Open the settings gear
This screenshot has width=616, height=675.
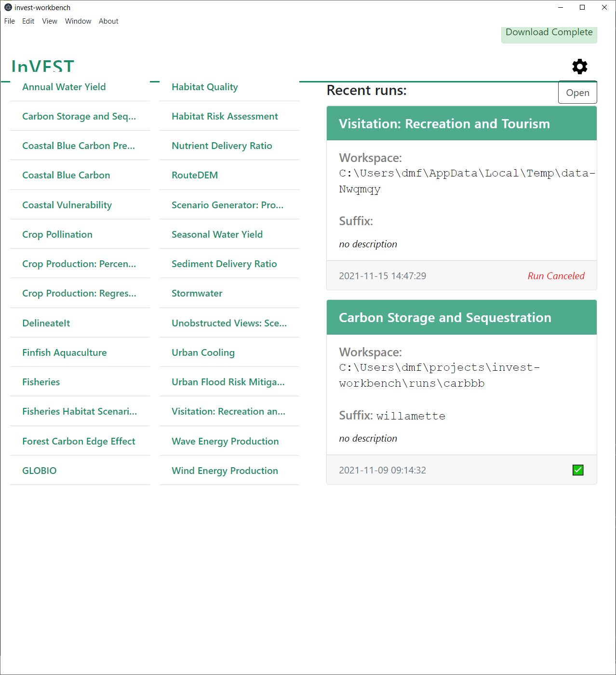tap(579, 67)
